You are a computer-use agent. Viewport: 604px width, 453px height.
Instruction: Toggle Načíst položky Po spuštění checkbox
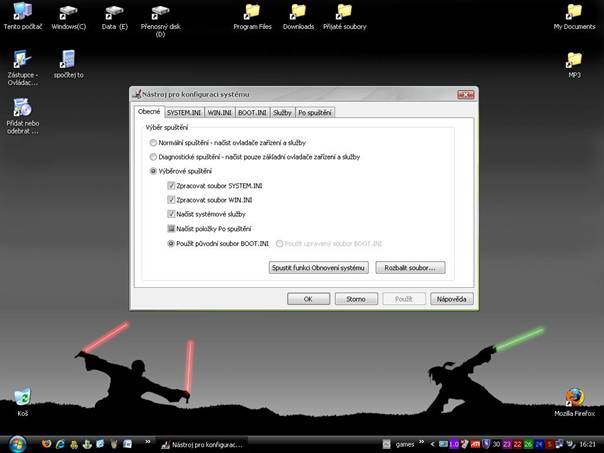[171, 229]
